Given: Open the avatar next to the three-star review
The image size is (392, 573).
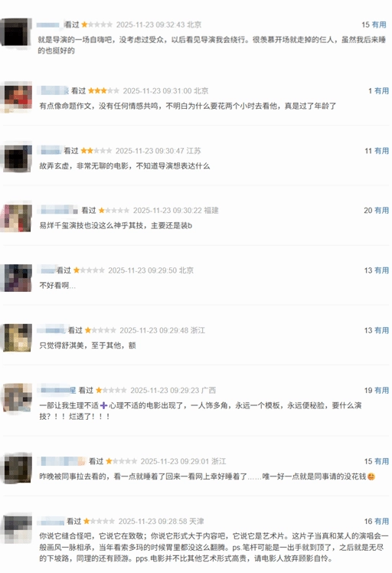Looking at the screenshot, I should tap(17, 98).
